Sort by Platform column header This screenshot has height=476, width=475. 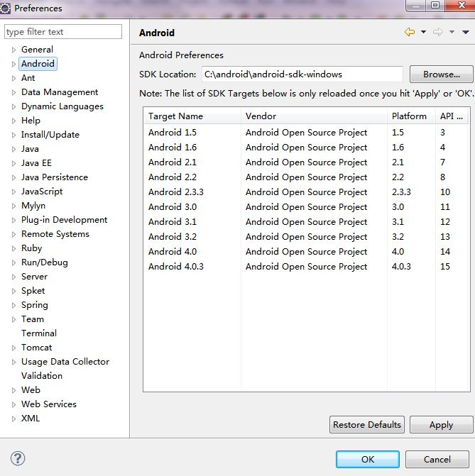point(412,116)
